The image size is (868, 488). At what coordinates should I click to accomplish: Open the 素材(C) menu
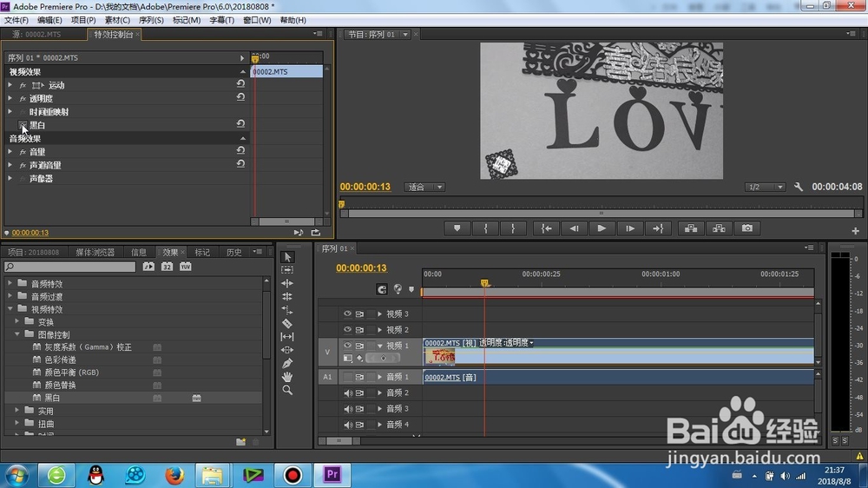tap(117, 20)
